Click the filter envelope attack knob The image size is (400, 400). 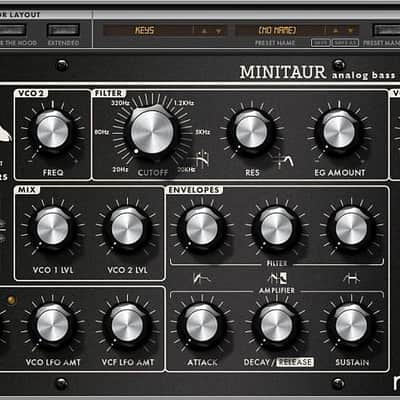pos(202,229)
